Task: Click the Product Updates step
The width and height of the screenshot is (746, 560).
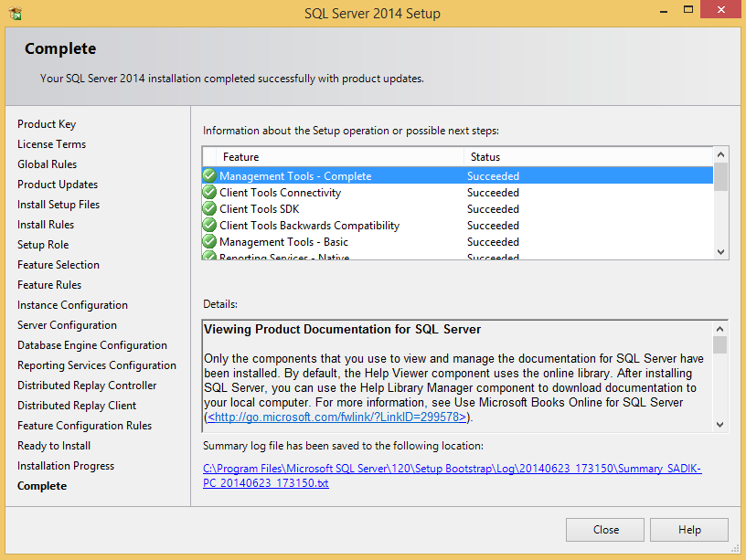Action: tap(58, 185)
